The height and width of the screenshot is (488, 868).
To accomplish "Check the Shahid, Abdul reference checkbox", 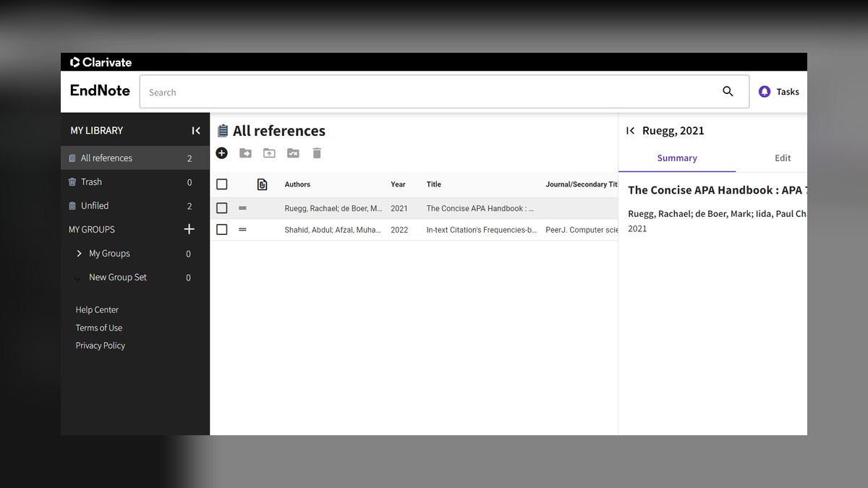I will point(222,230).
